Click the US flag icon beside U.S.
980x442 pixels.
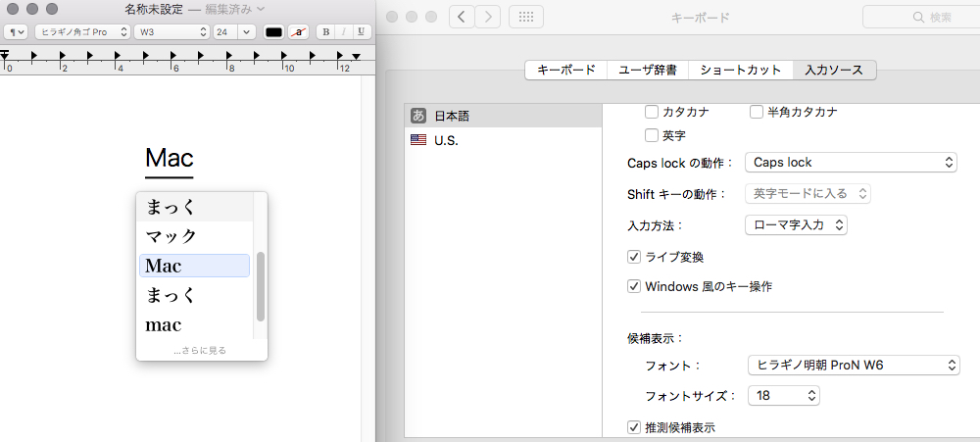(x=418, y=140)
